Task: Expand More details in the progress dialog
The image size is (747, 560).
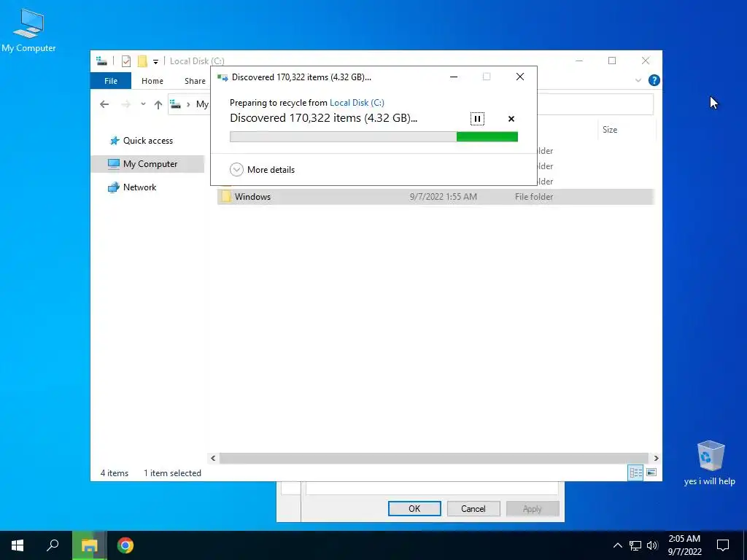Action: coord(262,169)
